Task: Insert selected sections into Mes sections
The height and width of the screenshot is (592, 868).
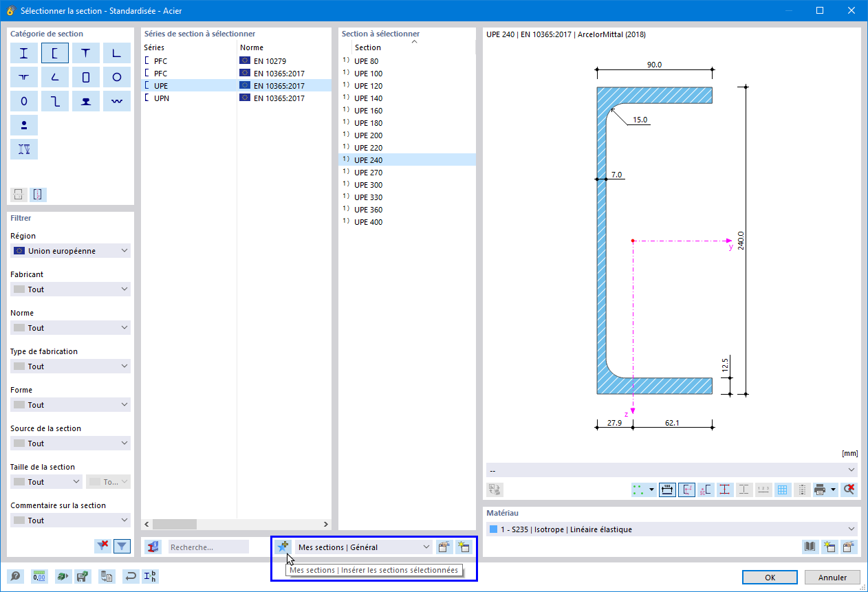Action: click(x=283, y=547)
